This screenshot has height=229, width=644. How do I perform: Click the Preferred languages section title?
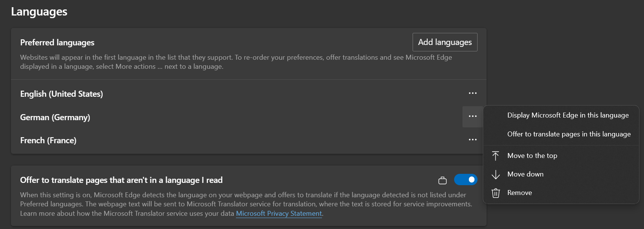pos(57,43)
